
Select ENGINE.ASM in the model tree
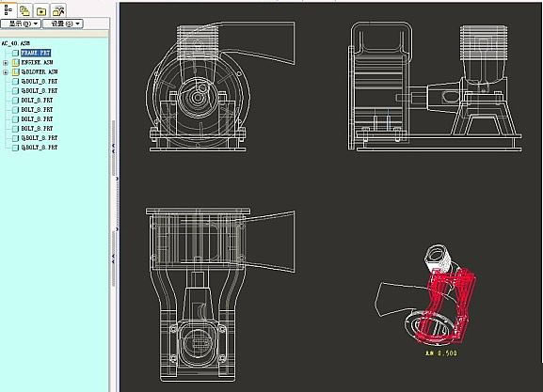[37, 62]
